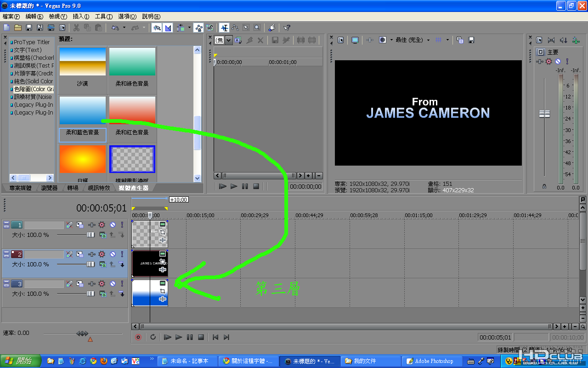Make track 3 a compositing child
Viewport: 588px width, 368px height.
(x=121, y=293)
